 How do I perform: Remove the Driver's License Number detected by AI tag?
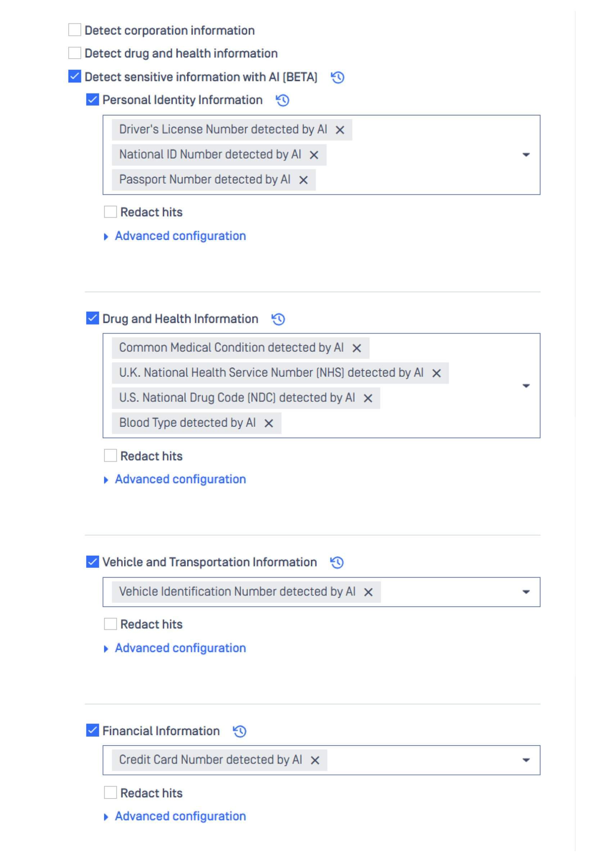pyautogui.click(x=341, y=129)
